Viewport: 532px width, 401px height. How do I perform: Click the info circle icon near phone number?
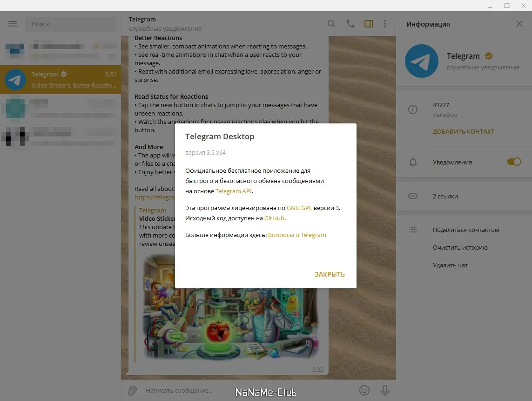coord(412,109)
